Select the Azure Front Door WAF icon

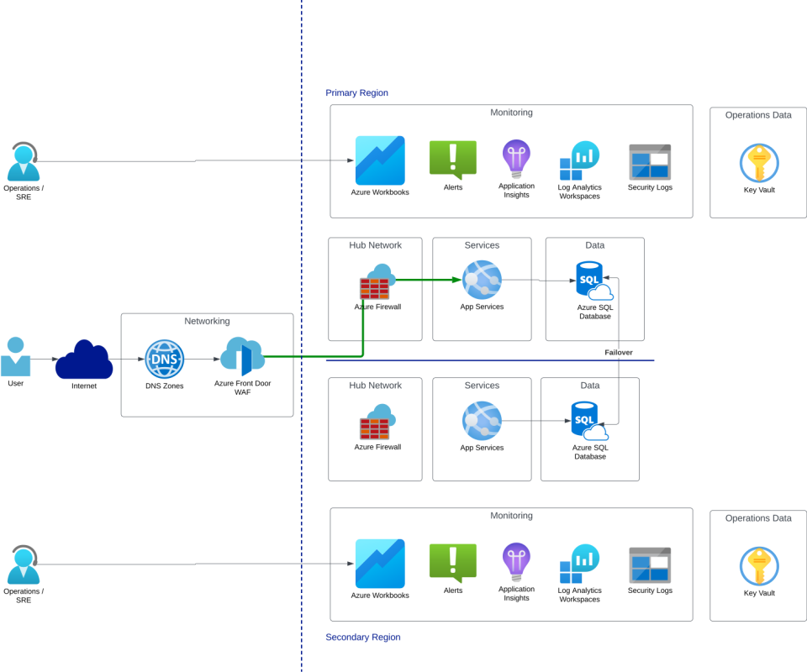tap(242, 356)
